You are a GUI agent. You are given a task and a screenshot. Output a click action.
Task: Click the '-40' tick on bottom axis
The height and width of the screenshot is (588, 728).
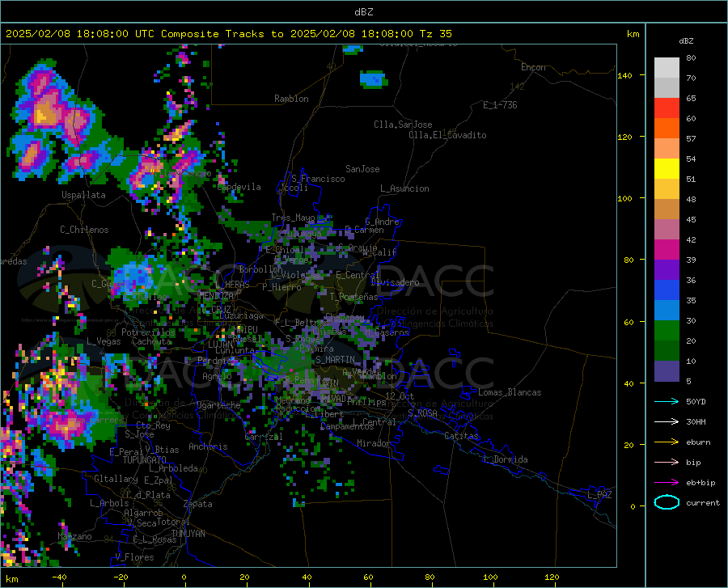(59, 577)
